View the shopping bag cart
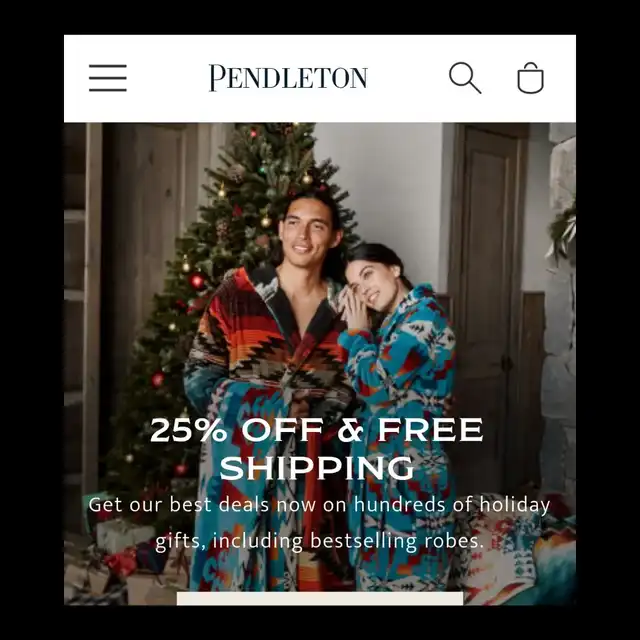 click(x=530, y=78)
